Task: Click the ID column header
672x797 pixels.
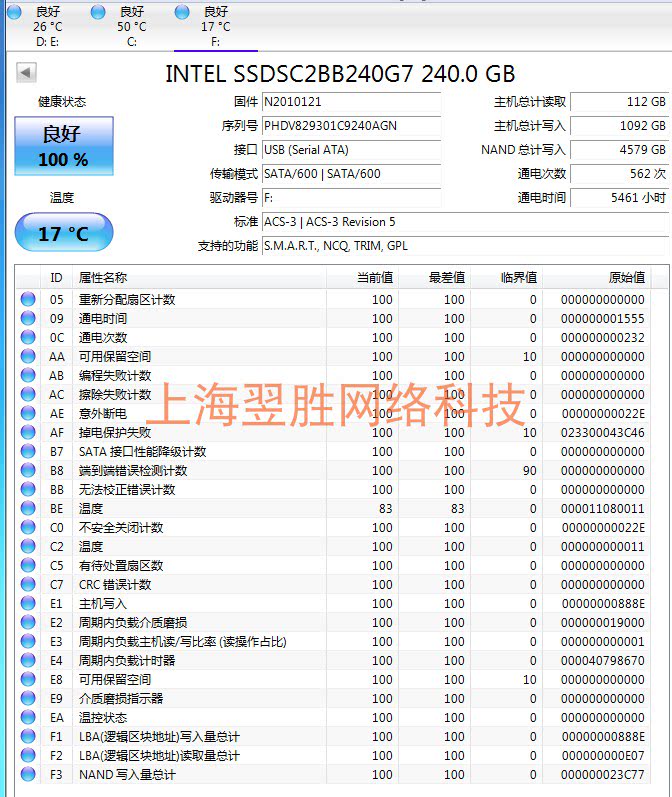Action: point(56,278)
